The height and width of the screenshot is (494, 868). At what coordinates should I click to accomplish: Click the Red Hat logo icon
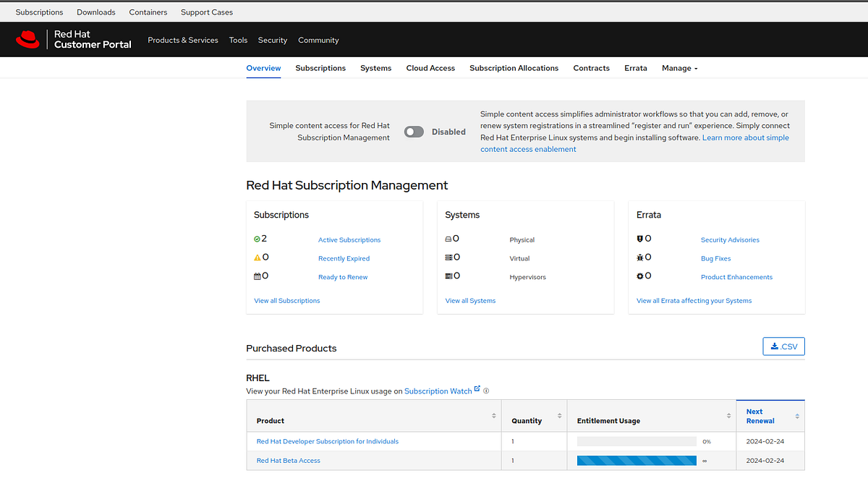pos(27,39)
